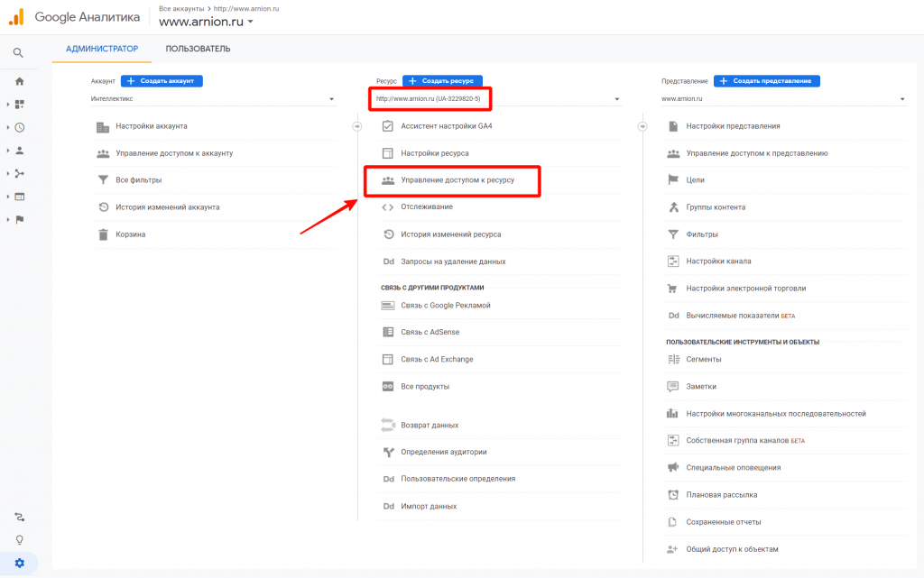Switch to the АДМИНИСТРАТОР tab

click(x=102, y=49)
